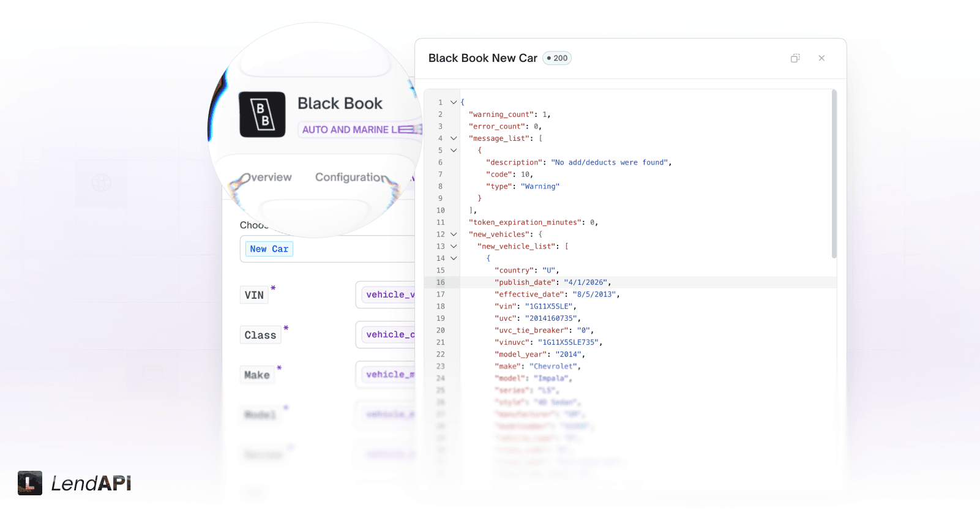This screenshot has height=510, width=980.
Task: Open the Overview tab
Action: pyautogui.click(x=267, y=178)
